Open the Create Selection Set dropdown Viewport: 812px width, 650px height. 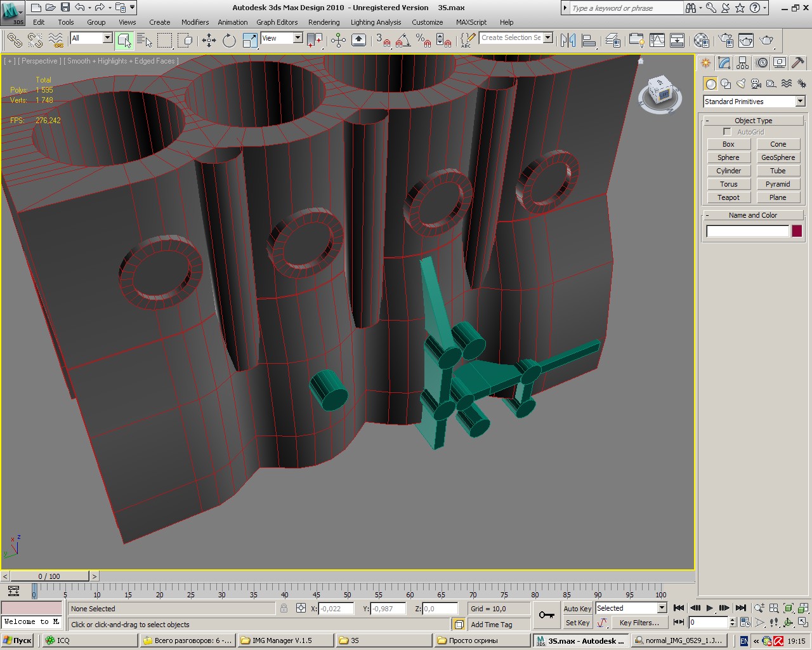click(516, 37)
